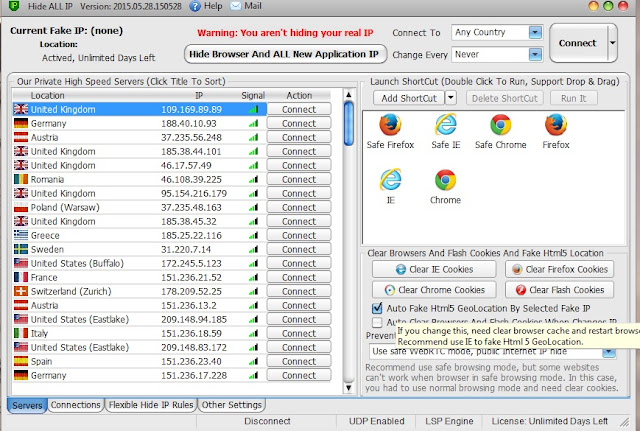Viewport: 640px width, 431px height.
Task: Connect to the Spain server
Action: (299, 361)
